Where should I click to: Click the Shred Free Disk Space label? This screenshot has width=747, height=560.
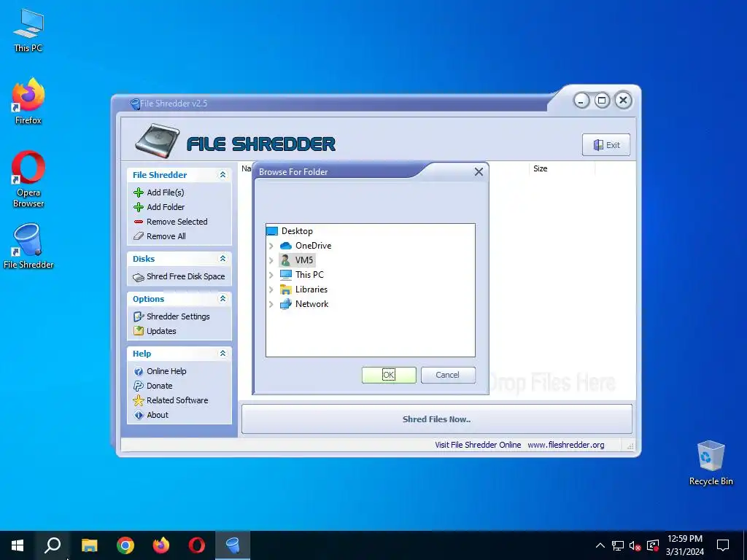(x=185, y=276)
